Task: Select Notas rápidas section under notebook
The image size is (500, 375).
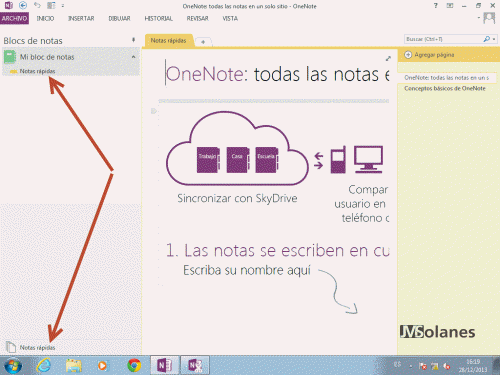Action: point(37,71)
